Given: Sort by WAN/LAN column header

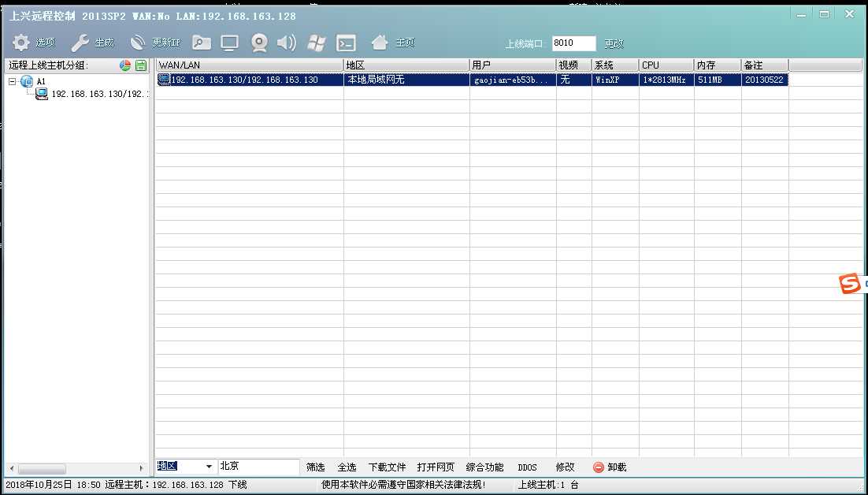Looking at the screenshot, I should pos(249,65).
